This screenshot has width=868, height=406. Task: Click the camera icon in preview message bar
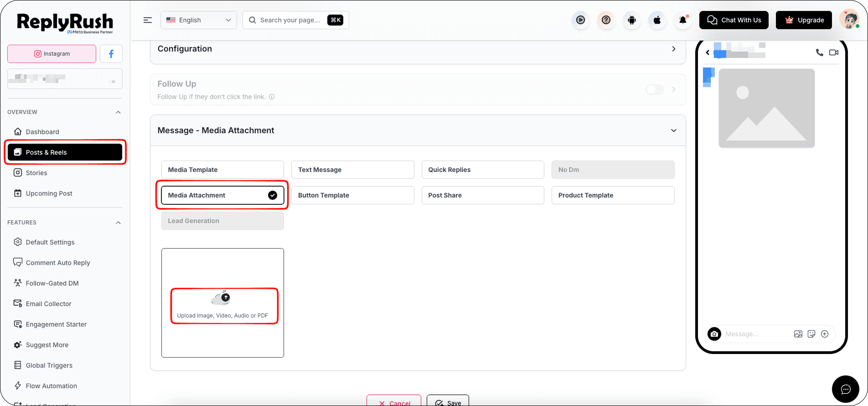click(x=714, y=334)
